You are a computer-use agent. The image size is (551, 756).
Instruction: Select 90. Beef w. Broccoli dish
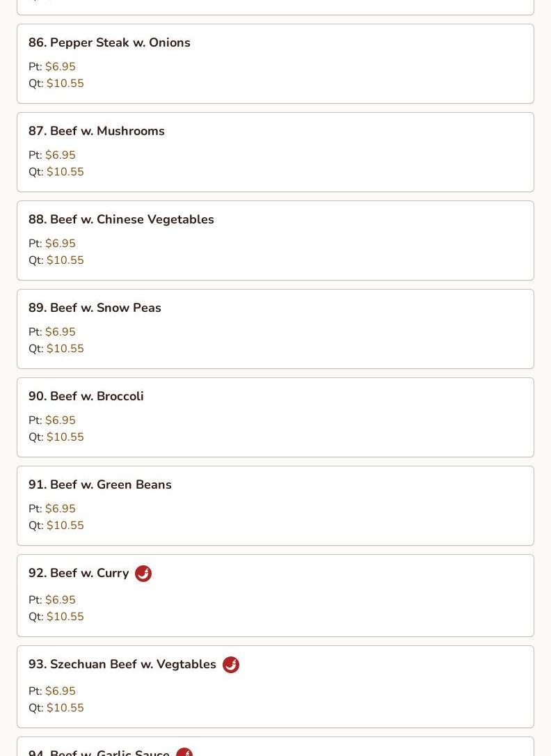coord(86,396)
